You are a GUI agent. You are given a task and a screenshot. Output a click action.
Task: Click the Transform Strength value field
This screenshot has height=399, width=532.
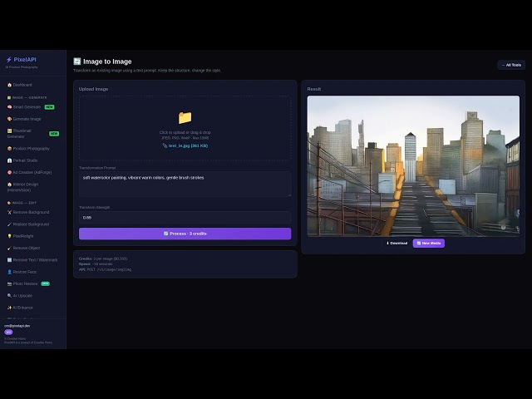185,218
